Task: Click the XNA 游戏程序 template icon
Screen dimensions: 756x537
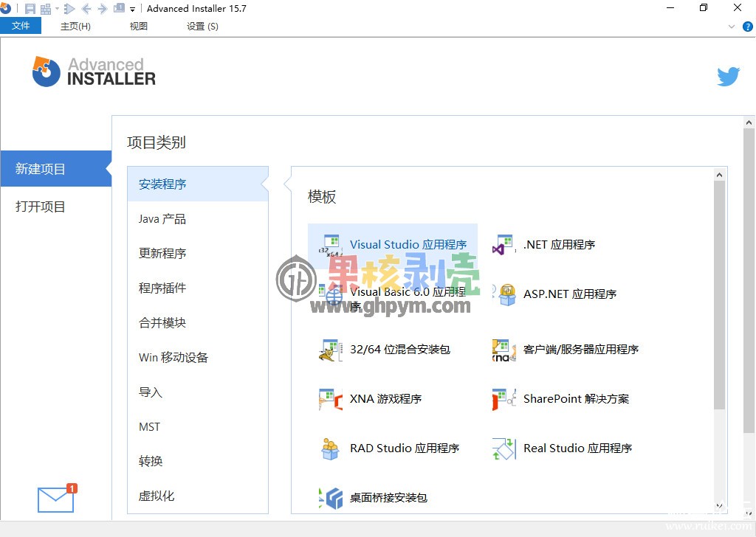Action: (x=331, y=399)
